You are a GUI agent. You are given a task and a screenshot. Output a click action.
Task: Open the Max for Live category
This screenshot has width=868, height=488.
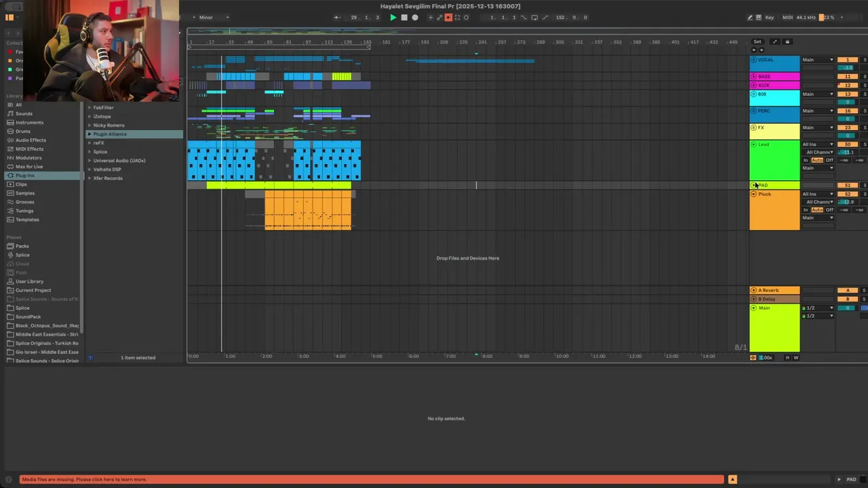tap(29, 167)
